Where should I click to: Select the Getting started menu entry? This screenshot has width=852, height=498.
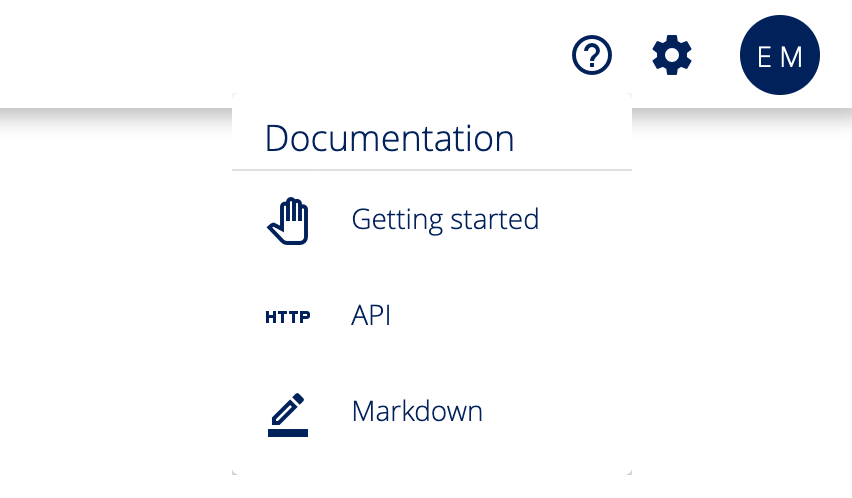click(x=445, y=219)
